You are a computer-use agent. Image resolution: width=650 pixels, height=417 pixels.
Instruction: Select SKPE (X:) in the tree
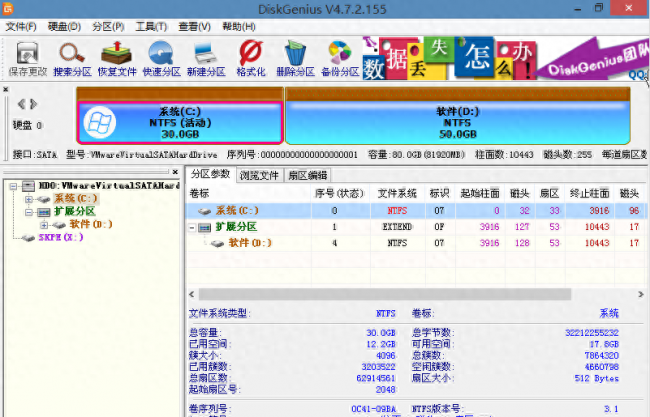(61, 238)
